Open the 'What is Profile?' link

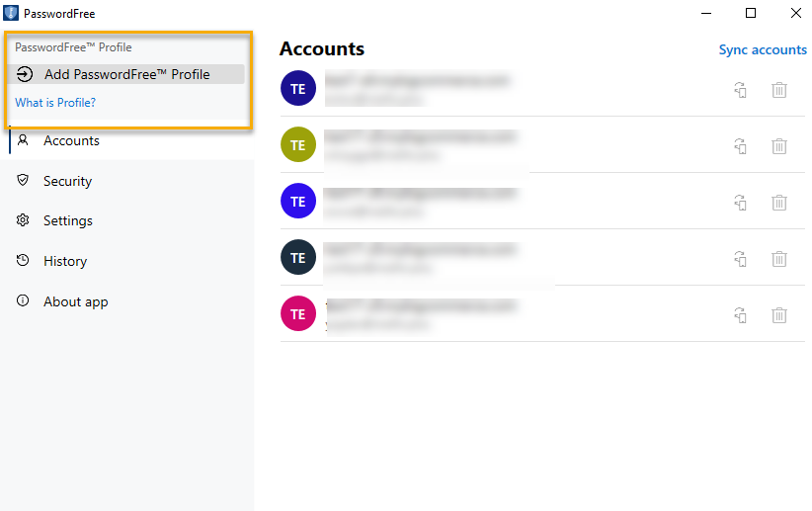point(55,103)
